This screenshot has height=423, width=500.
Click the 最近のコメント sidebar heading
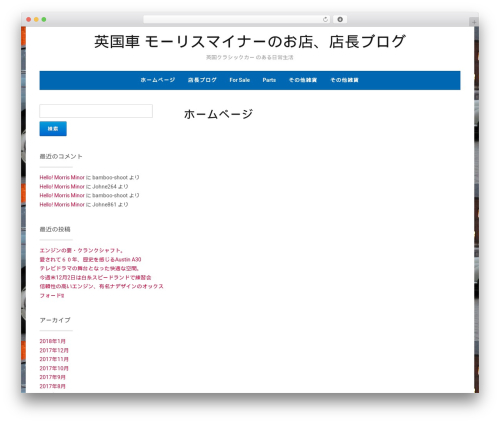click(61, 156)
